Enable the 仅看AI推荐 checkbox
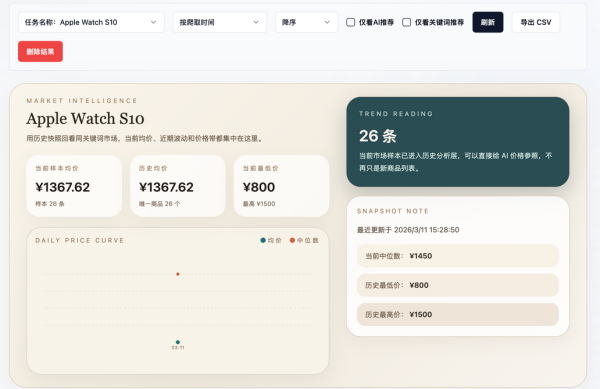The width and height of the screenshot is (600, 389). click(351, 22)
